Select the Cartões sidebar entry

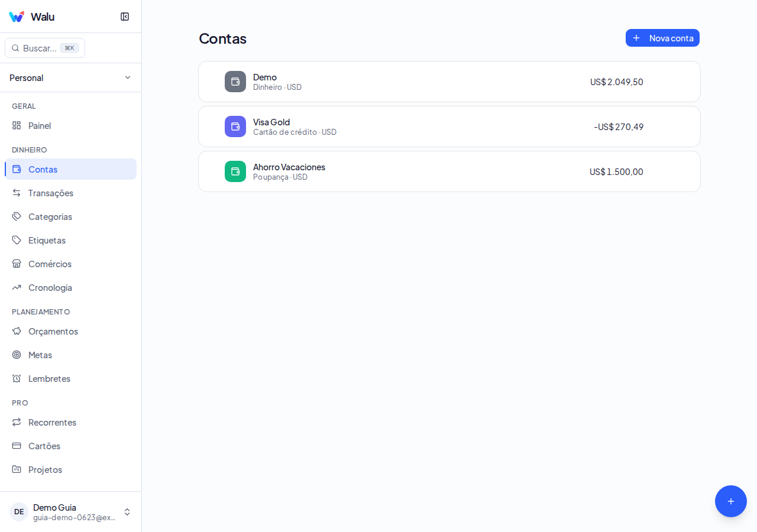(70, 446)
